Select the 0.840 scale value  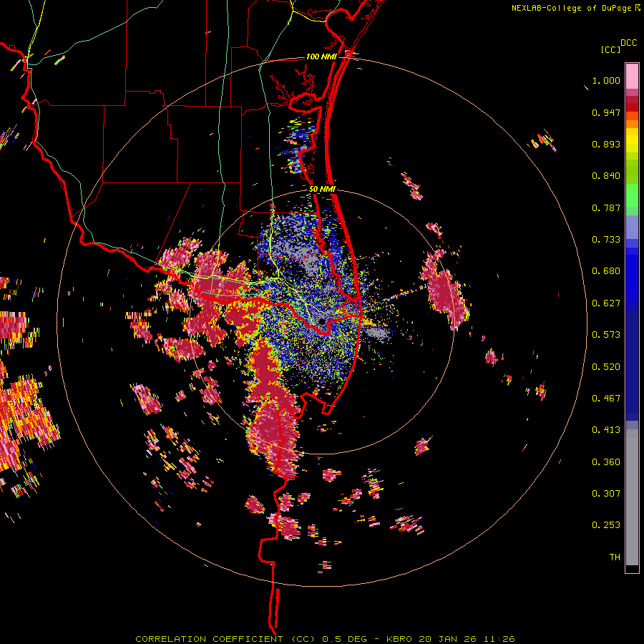(x=606, y=176)
